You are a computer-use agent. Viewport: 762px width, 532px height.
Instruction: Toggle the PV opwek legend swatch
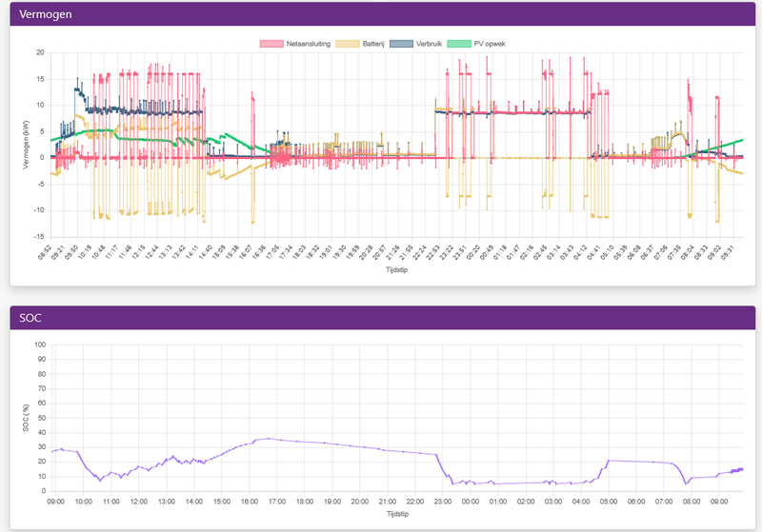click(459, 44)
